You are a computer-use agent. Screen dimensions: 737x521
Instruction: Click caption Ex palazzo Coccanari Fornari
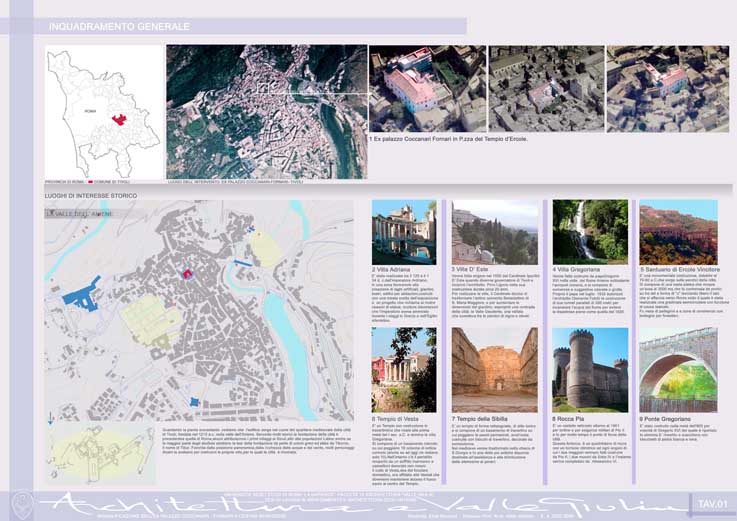tap(448, 139)
